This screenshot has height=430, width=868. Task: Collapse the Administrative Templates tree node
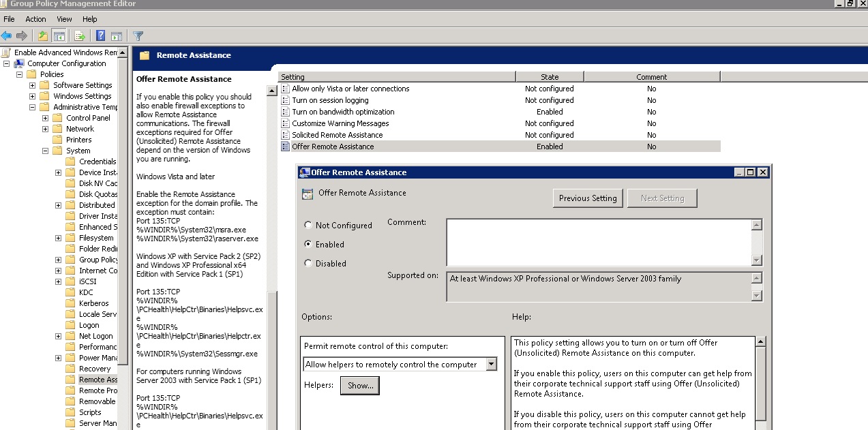[x=32, y=107]
